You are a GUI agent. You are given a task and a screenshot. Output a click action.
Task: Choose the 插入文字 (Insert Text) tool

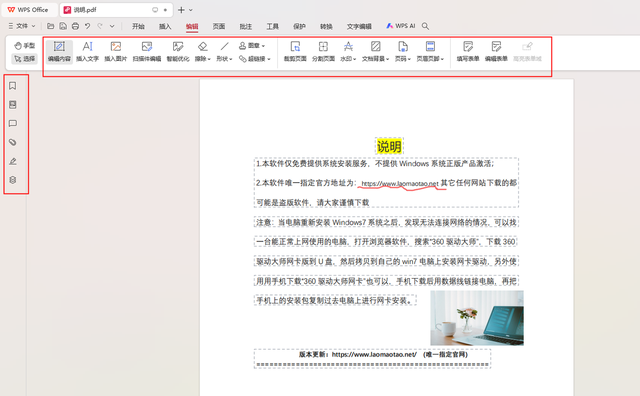[x=87, y=51]
